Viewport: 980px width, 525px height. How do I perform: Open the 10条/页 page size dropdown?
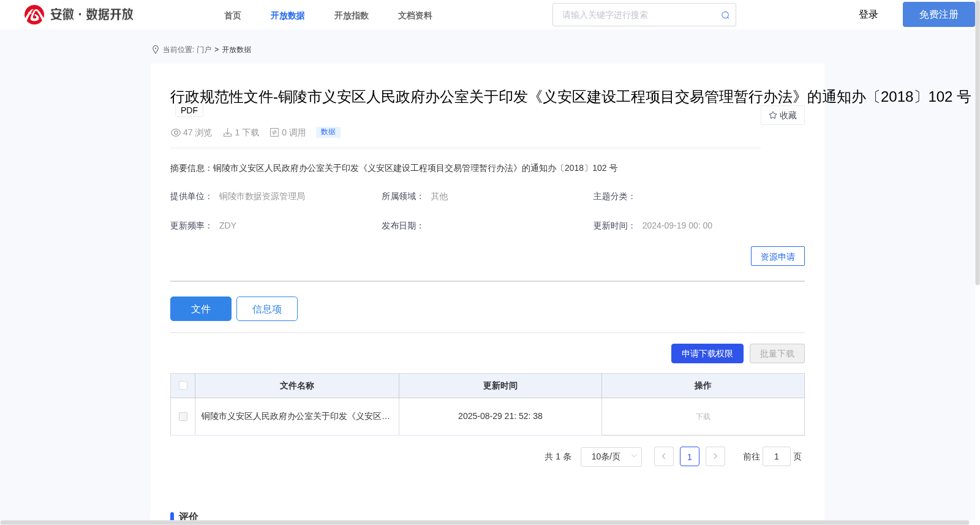point(611,456)
